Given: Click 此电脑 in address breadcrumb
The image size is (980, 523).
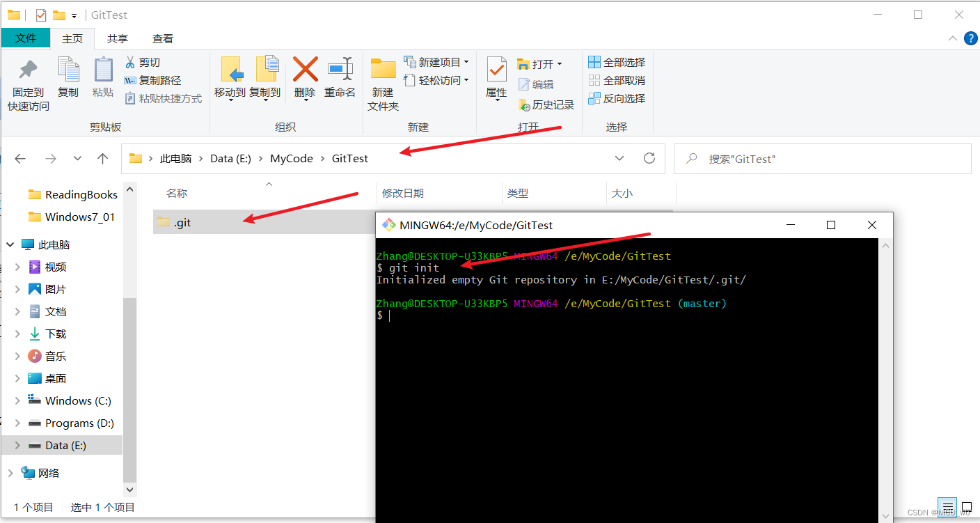Looking at the screenshot, I should [175, 158].
